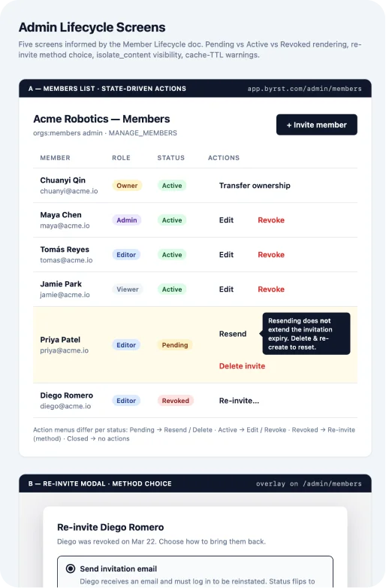Click the Invite member button
The width and height of the screenshot is (386, 588).
pyautogui.click(x=317, y=125)
